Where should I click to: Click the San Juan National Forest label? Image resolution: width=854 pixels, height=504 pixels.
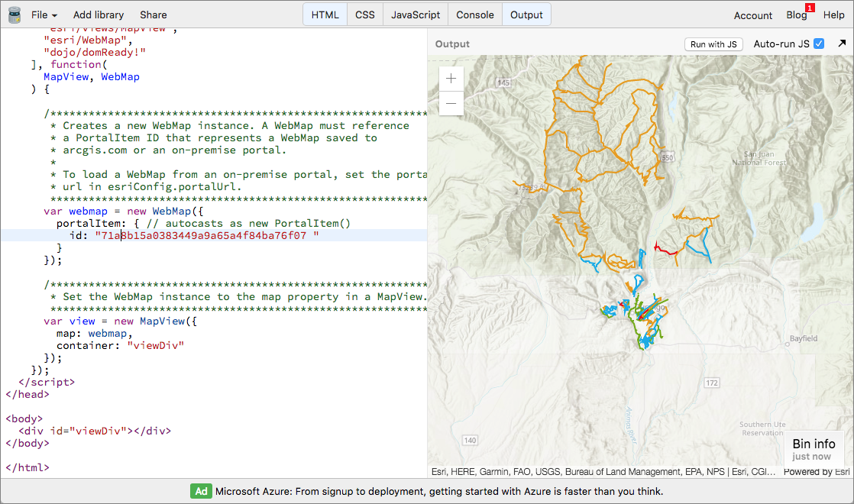point(759,158)
